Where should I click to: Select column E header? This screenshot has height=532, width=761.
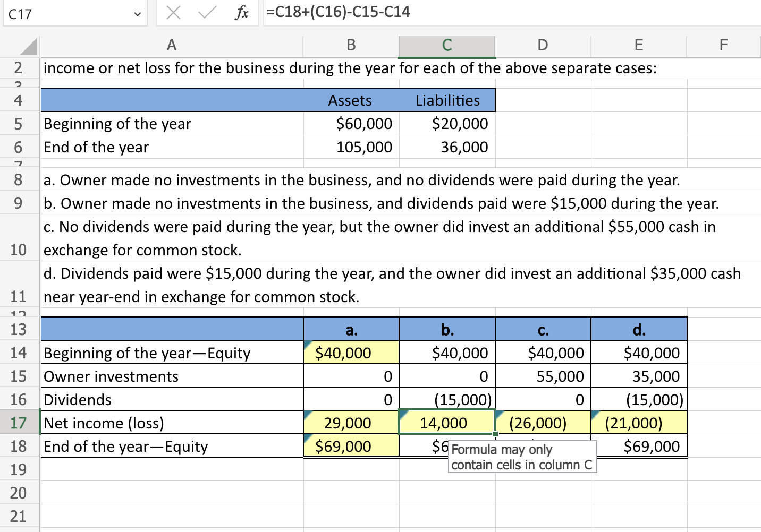tap(639, 45)
